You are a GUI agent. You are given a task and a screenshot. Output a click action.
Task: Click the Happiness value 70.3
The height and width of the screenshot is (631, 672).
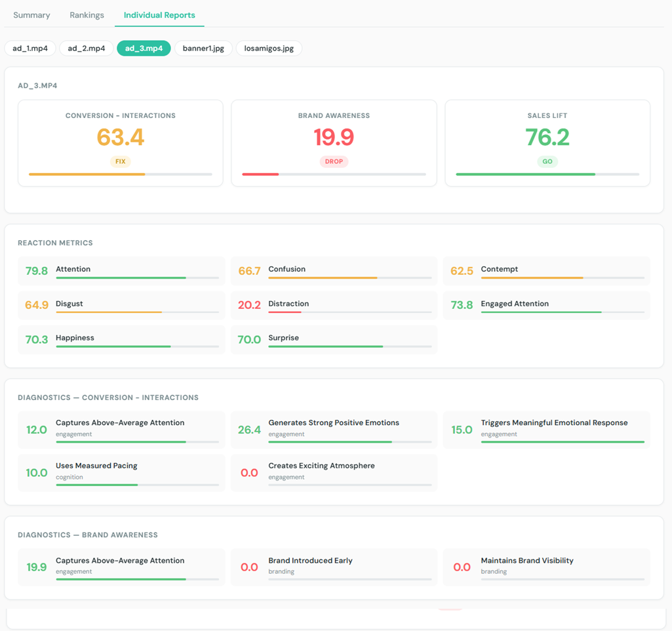coord(37,340)
